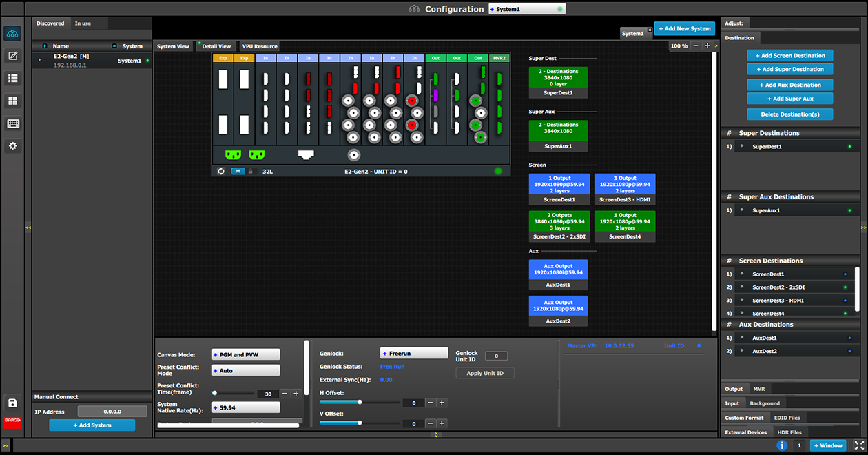Open the HDR Files tab

789,432
